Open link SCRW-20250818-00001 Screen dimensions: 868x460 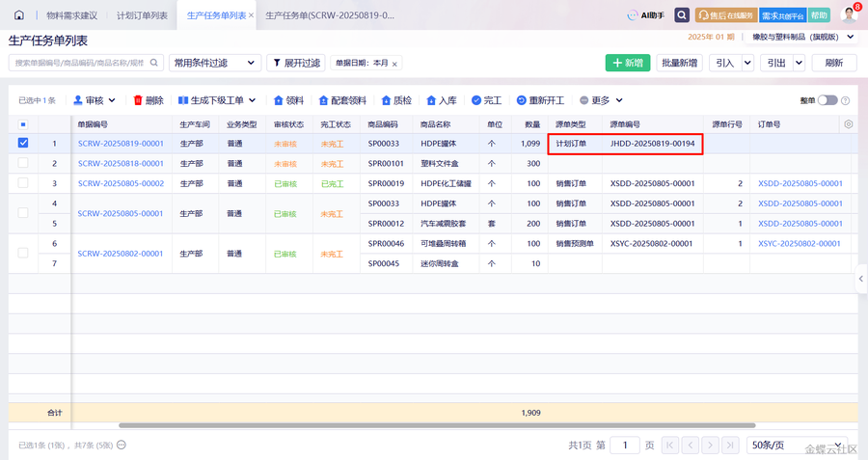[121, 163]
